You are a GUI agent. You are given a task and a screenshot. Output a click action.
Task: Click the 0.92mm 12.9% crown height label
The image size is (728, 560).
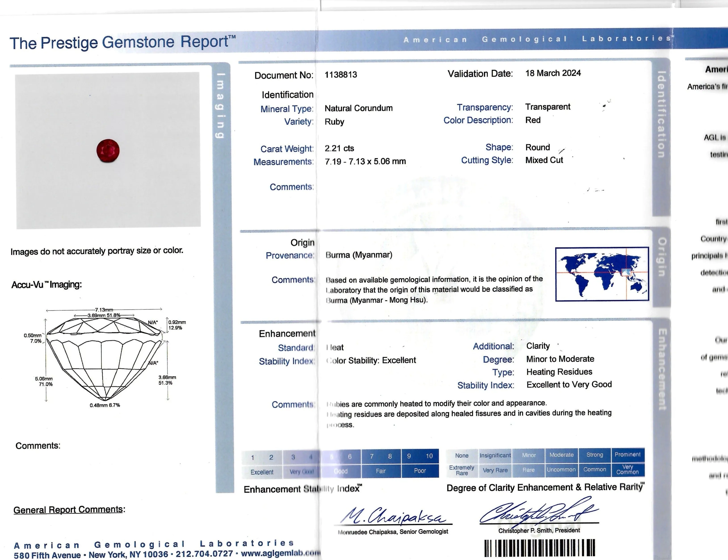coord(177,325)
